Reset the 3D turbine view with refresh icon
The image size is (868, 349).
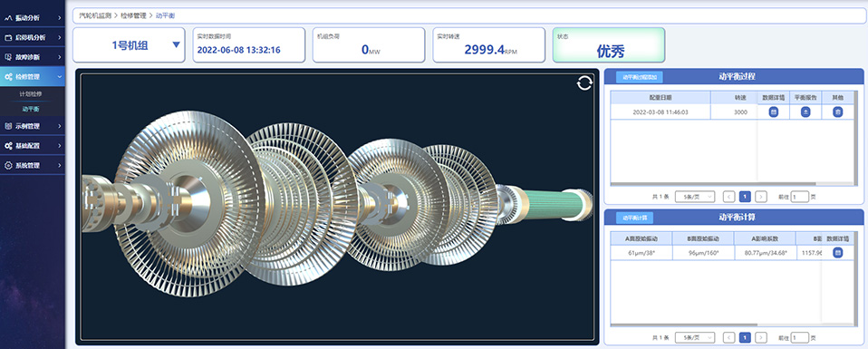click(x=584, y=83)
